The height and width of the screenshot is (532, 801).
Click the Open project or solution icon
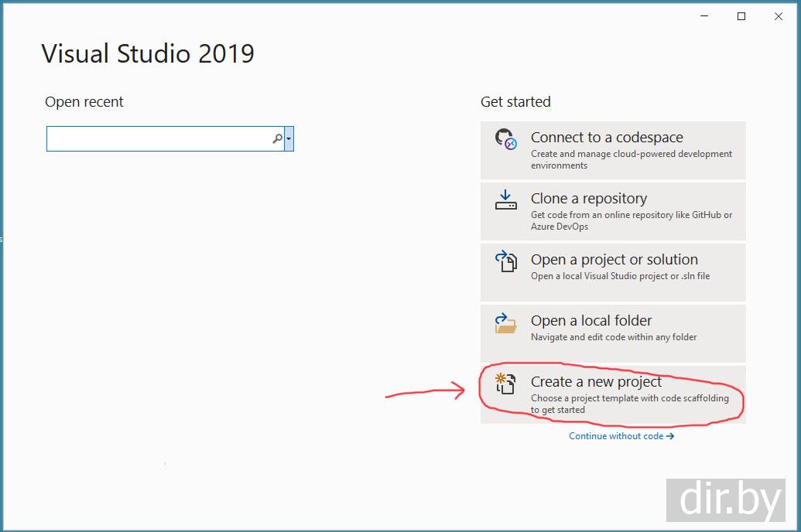coord(505,261)
